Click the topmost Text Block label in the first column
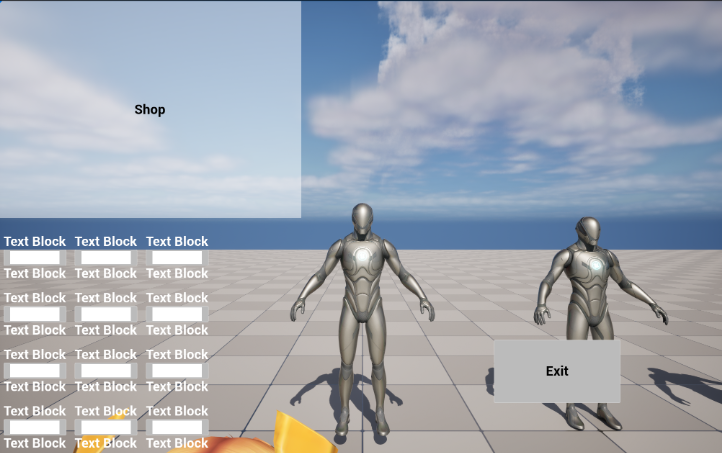The height and width of the screenshot is (453, 722). pyautogui.click(x=35, y=241)
